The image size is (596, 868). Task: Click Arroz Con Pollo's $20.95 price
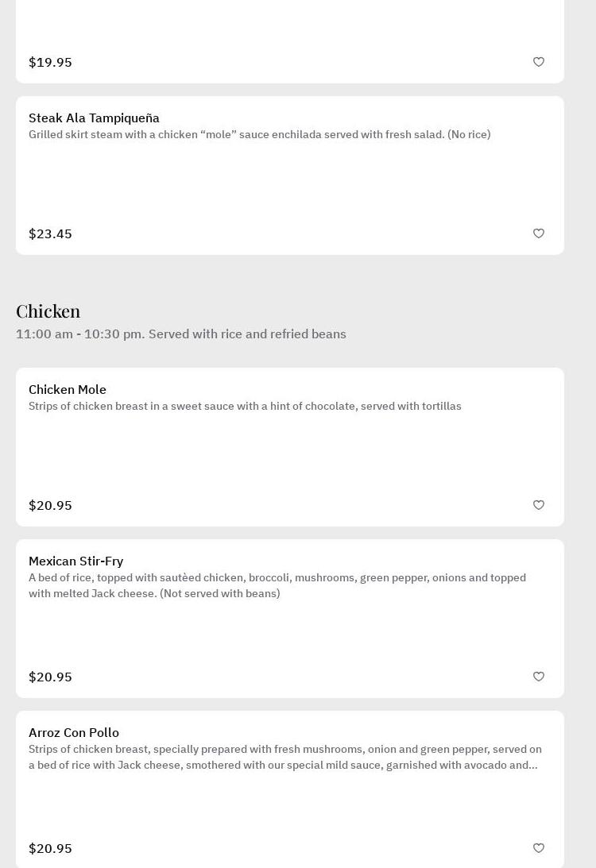[50, 848]
